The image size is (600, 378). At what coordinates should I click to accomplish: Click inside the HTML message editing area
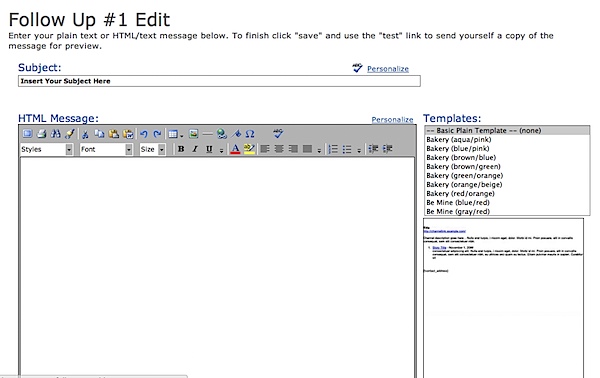[x=217, y=267]
